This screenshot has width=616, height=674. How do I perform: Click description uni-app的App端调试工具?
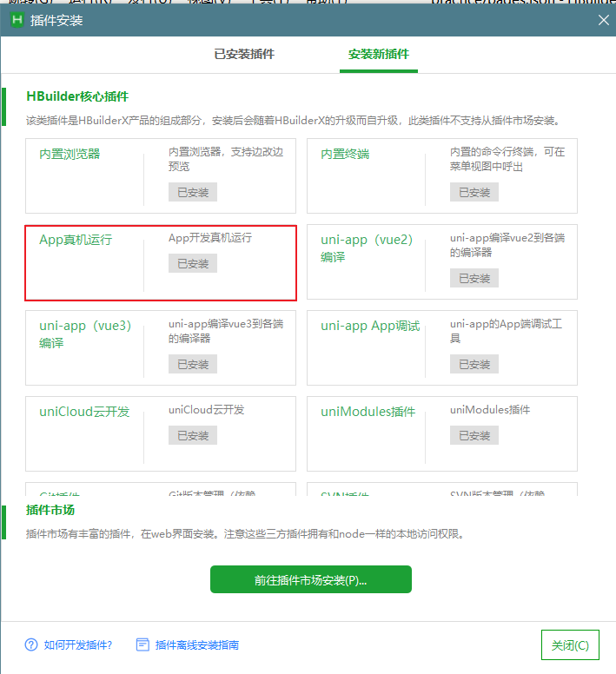[506, 331]
